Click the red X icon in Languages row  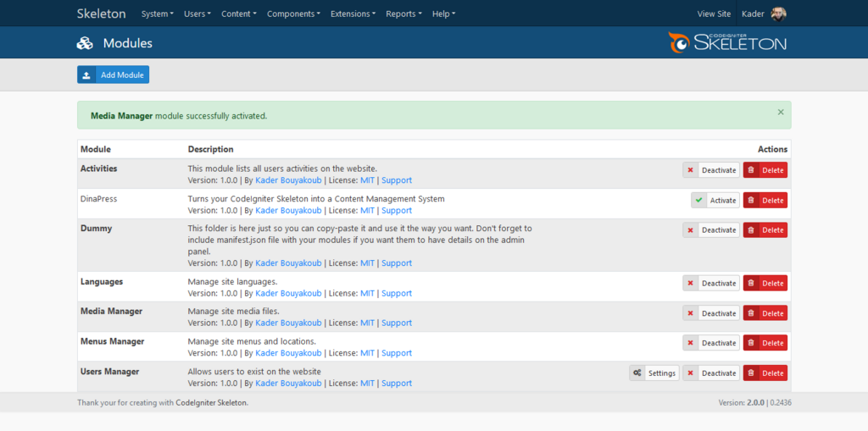[690, 284]
